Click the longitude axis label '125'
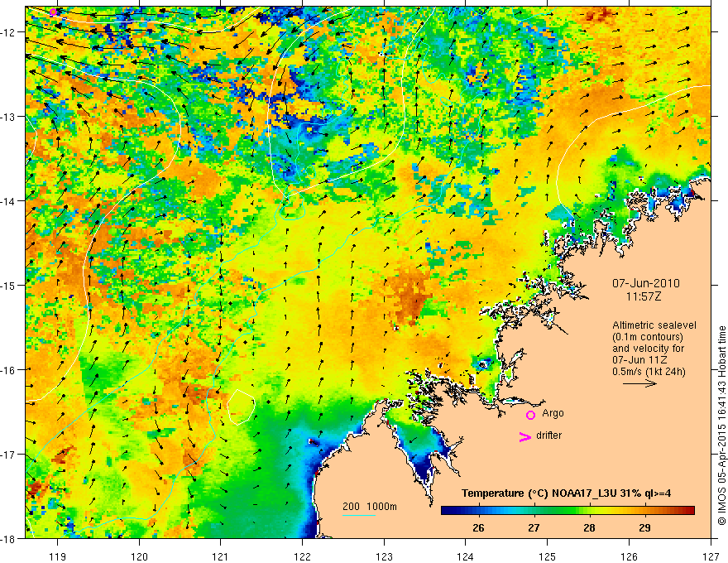 click(547, 556)
